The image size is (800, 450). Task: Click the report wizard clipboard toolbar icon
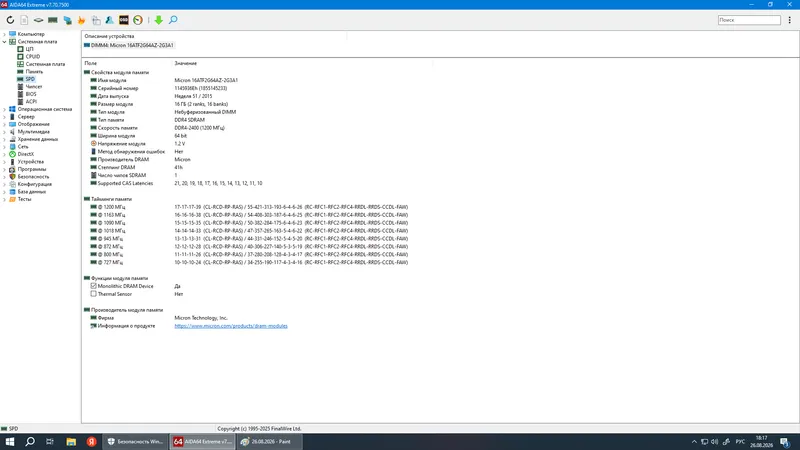[x=96, y=20]
